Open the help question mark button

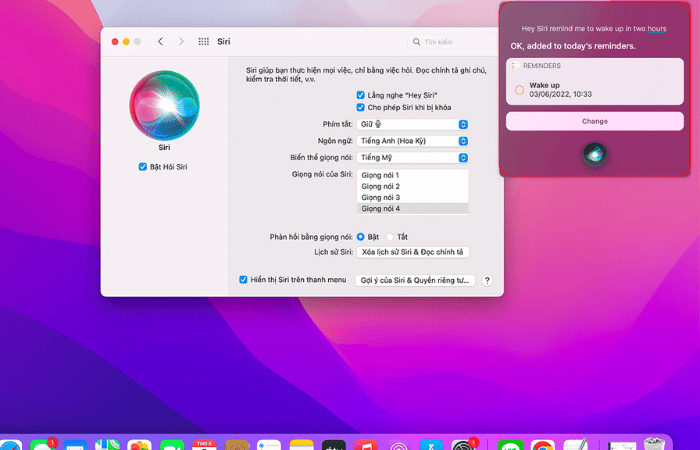click(x=487, y=280)
